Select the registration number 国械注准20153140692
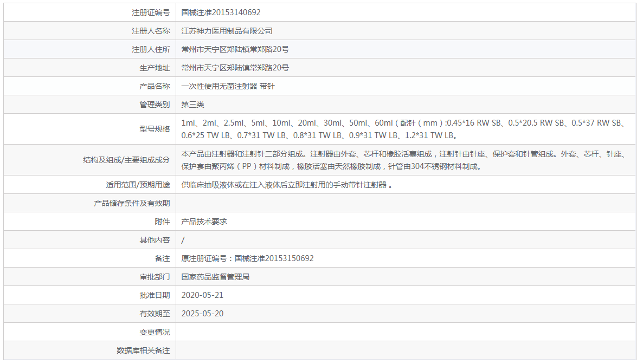 (221, 12)
